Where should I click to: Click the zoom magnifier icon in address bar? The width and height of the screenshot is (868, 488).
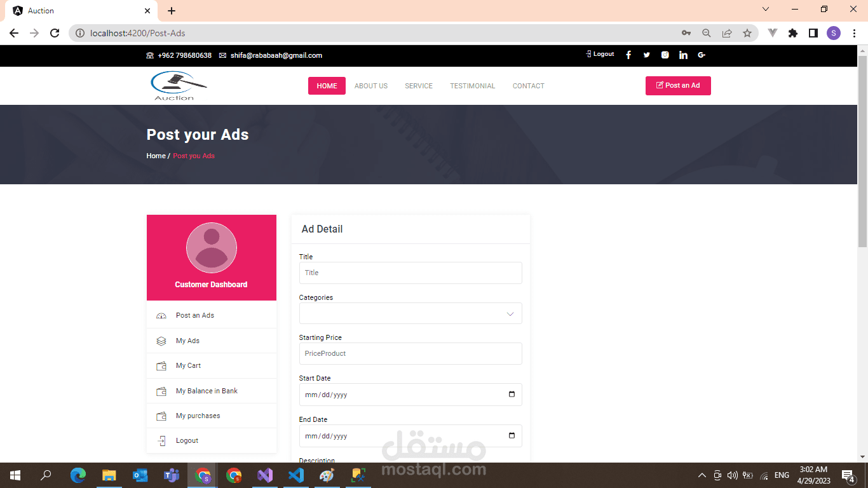point(707,33)
